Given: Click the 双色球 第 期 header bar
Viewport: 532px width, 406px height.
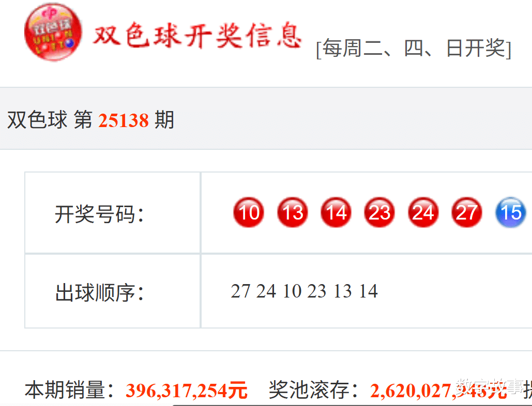Looking at the screenshot, I should click(266, 118).
